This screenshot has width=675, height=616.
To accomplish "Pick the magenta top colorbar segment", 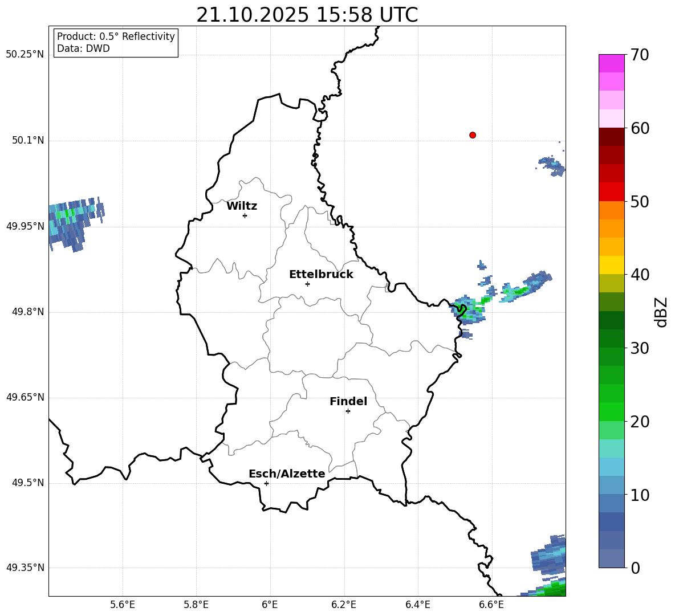I will point(611,63).
